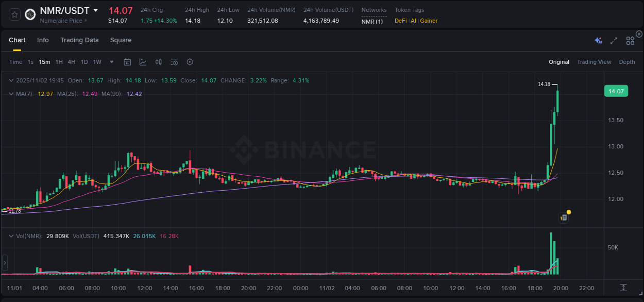Viewport: 644px width, 302px height.
Task: Open the widget layout icon
Action: pyautogui.click(x=630, y=40)
